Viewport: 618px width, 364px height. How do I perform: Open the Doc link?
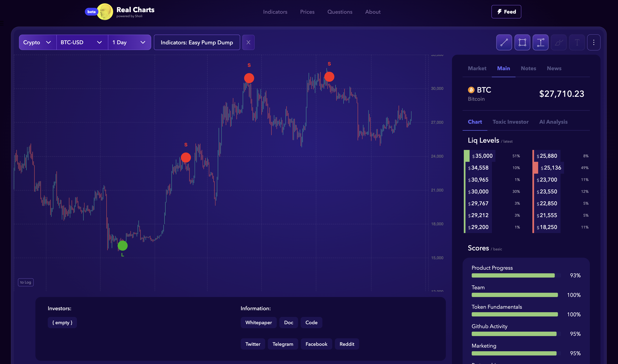pyautogui.click(x=288, y=323)
